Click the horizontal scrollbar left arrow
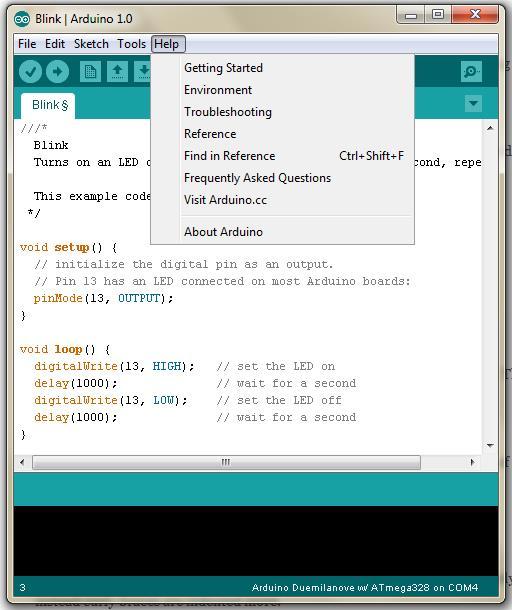 (x=22, y=462)
